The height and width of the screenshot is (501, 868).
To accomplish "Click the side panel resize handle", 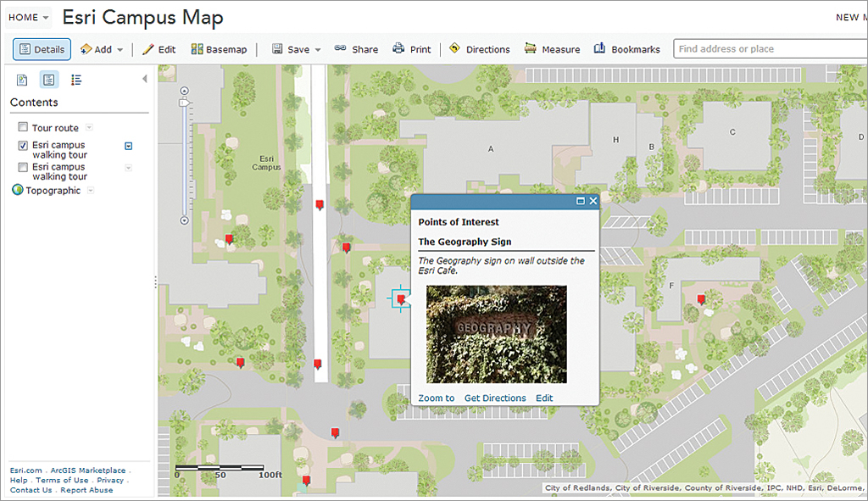I will (155, 282).
